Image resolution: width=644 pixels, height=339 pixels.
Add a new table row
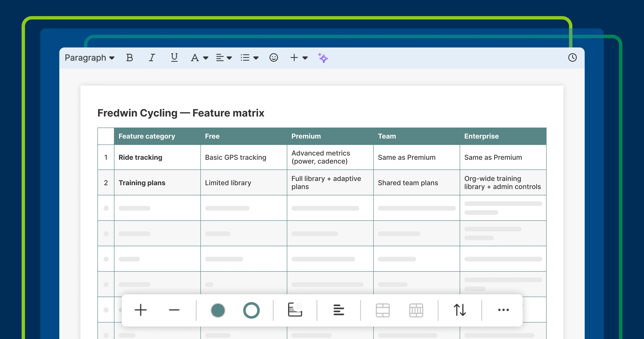[x=140, y=310]
